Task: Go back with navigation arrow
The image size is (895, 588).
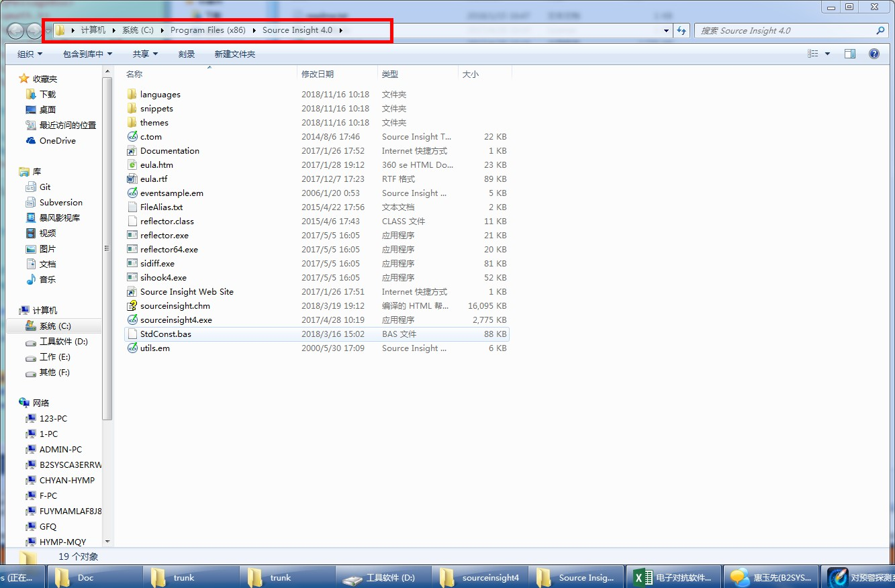Action: pos(15,30)
